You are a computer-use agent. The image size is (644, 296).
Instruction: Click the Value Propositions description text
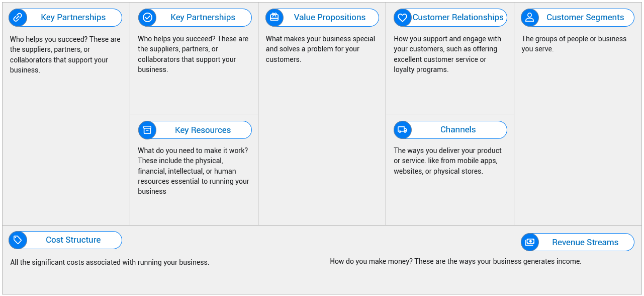coord(320,49)
